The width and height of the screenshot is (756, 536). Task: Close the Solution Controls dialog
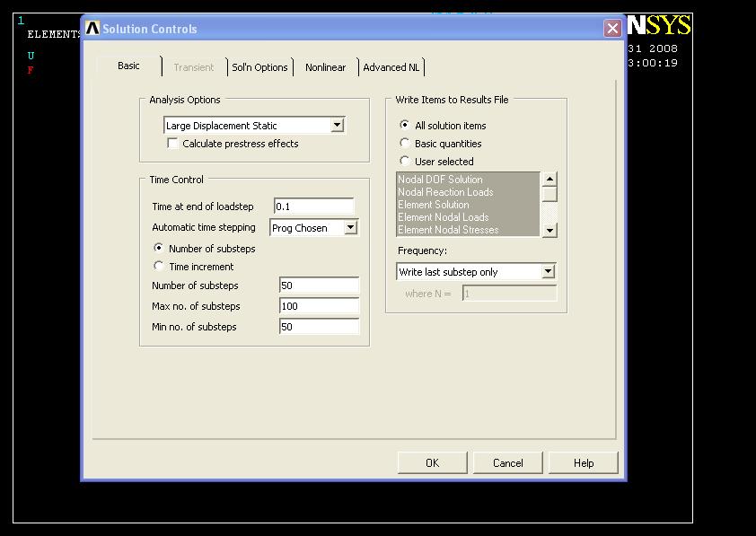click(x=612, y=29)
